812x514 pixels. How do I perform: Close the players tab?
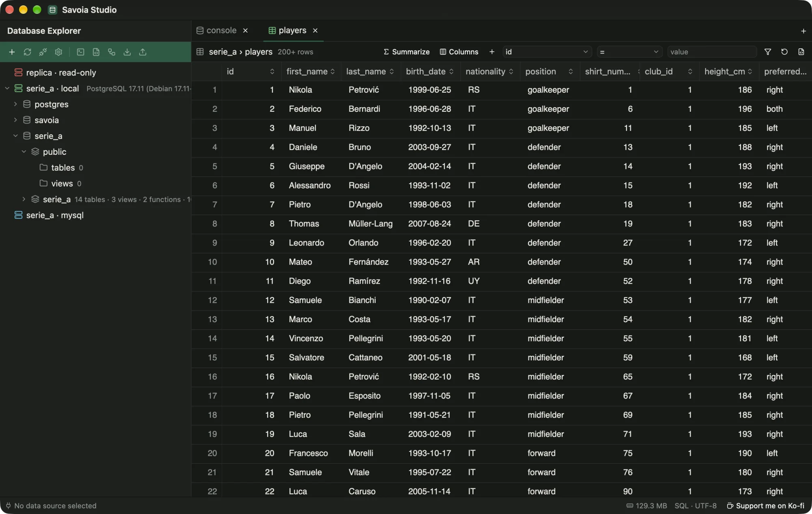pos(315,30)
